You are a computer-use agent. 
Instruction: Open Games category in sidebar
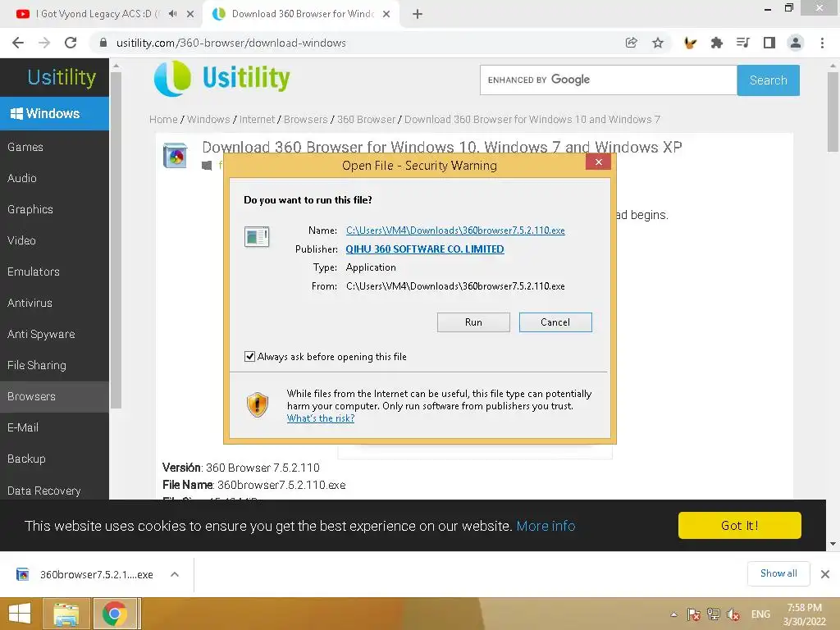click(x=54, y=147)
